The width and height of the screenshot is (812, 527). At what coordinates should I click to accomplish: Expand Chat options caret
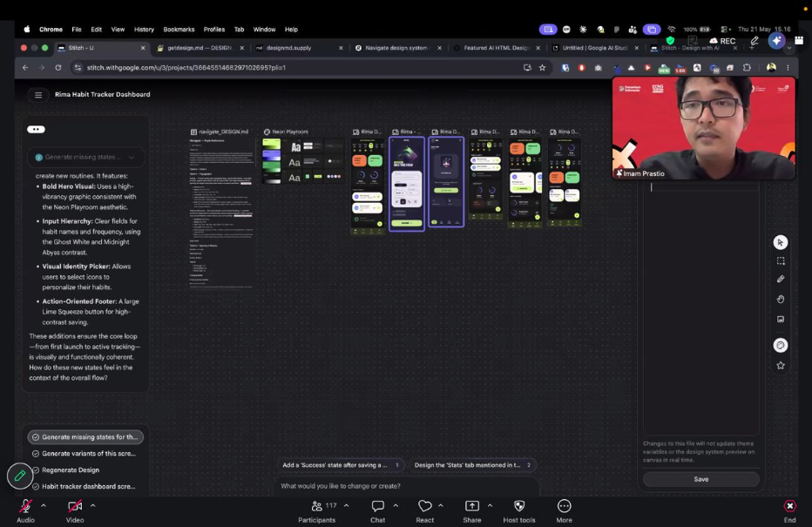pos(396,505)
